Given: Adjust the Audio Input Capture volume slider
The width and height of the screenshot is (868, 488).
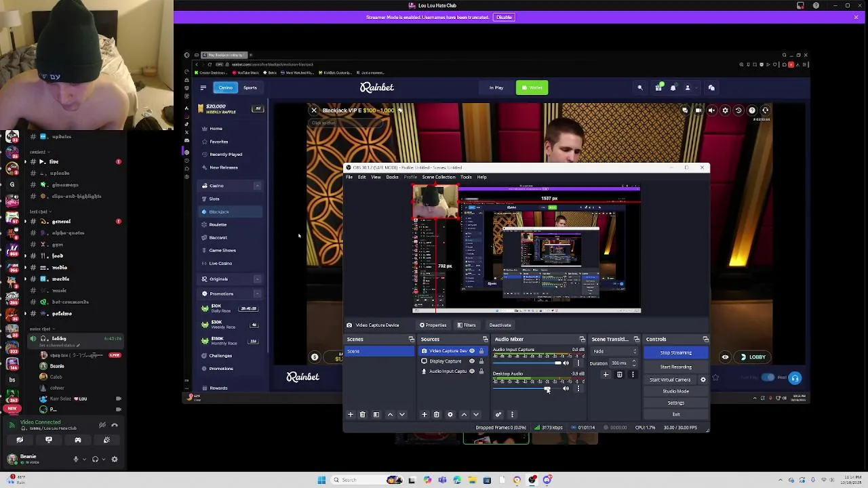Looking at the screenshot, I should click(526, 363).
